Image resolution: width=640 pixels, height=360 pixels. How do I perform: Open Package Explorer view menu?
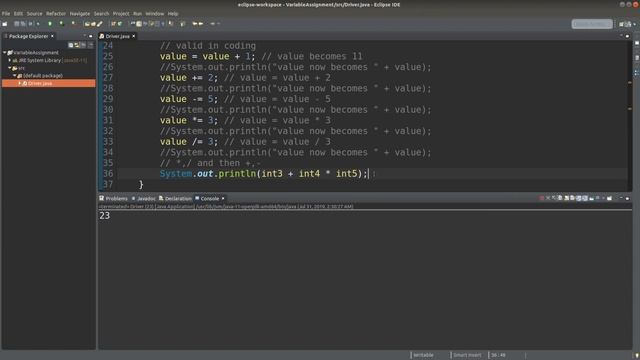click(91, 45)
